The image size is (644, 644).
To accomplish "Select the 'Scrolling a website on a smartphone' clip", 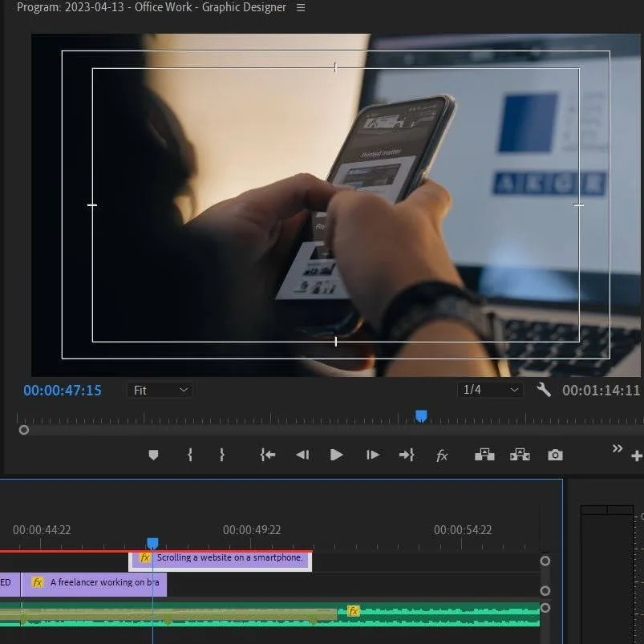I will coord(220,561).
